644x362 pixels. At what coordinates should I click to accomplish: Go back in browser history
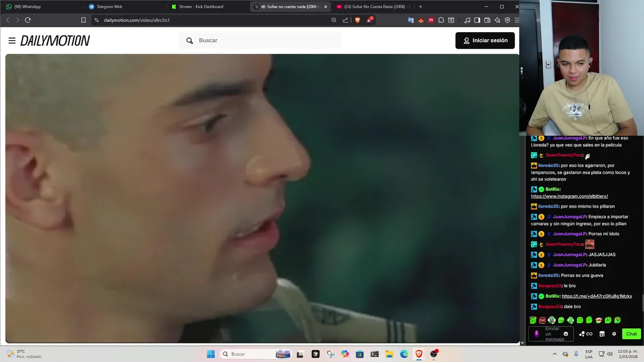coord(8,20)
